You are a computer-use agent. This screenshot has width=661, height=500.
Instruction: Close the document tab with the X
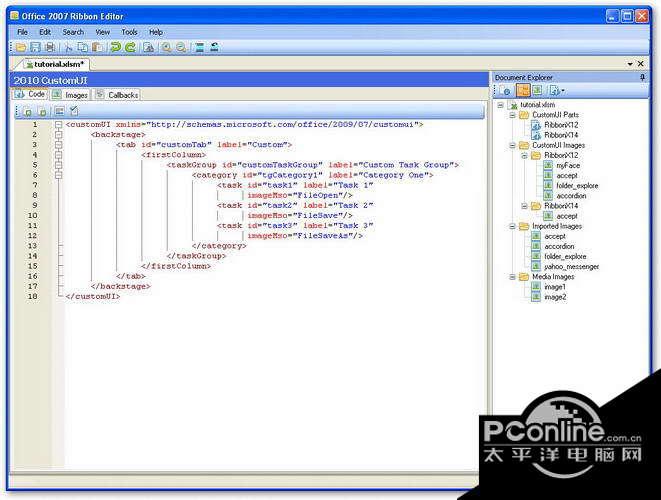[x=641, y=64]
